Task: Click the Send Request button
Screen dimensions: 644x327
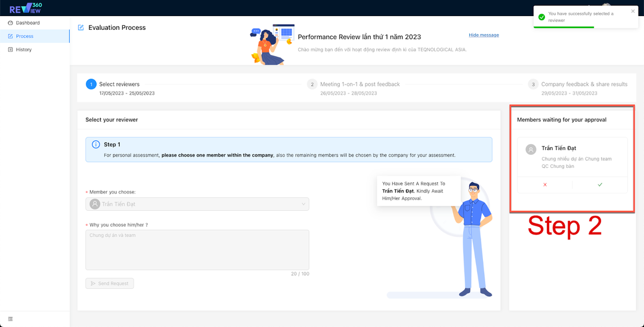Action: [x=110, y=284]
